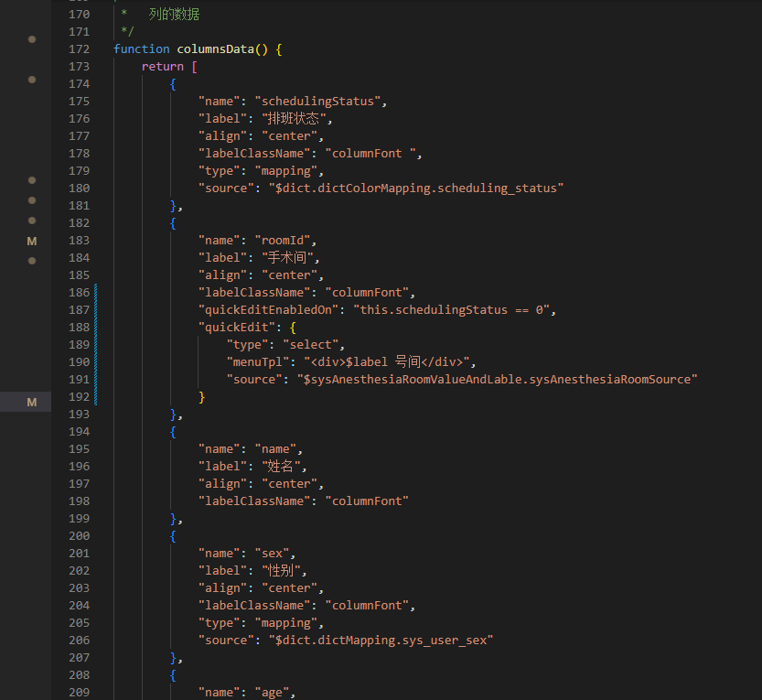Screen dimensions: 762x700
Task: Click "center" on line 197
Action: [x=290, y=484]
